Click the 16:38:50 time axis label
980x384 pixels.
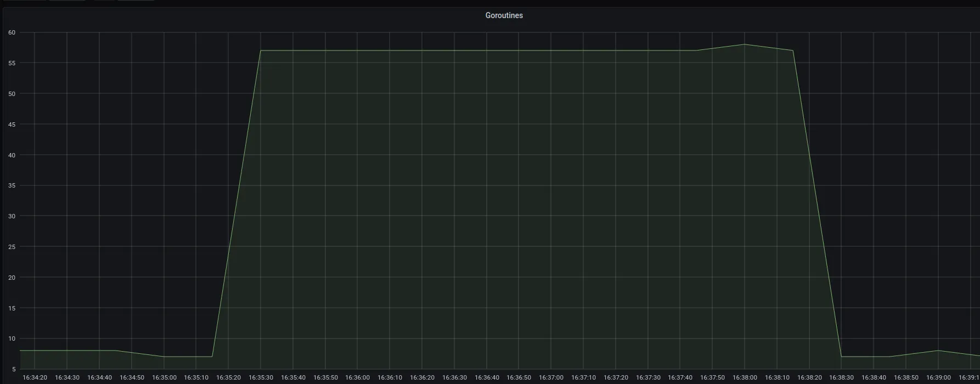(906, 377)
